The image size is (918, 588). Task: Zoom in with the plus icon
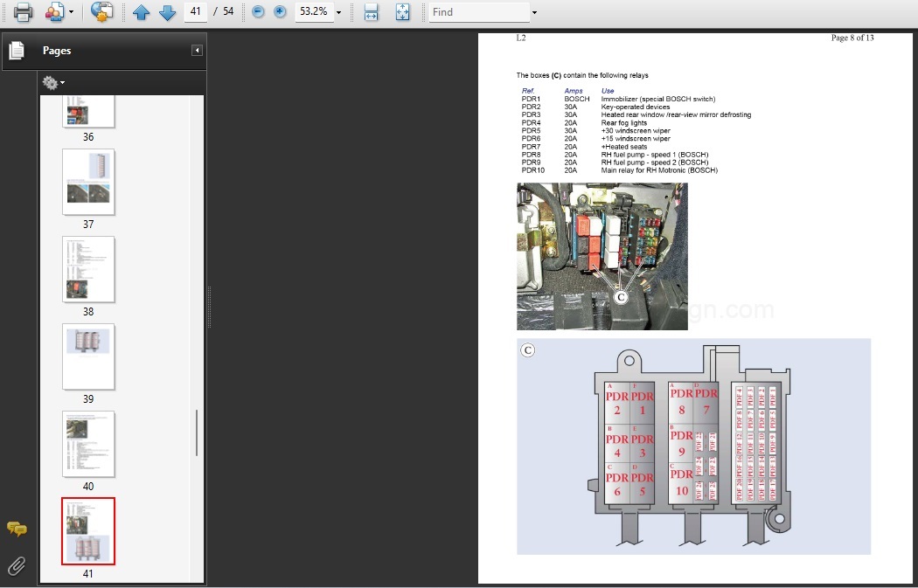click(280, 11)
